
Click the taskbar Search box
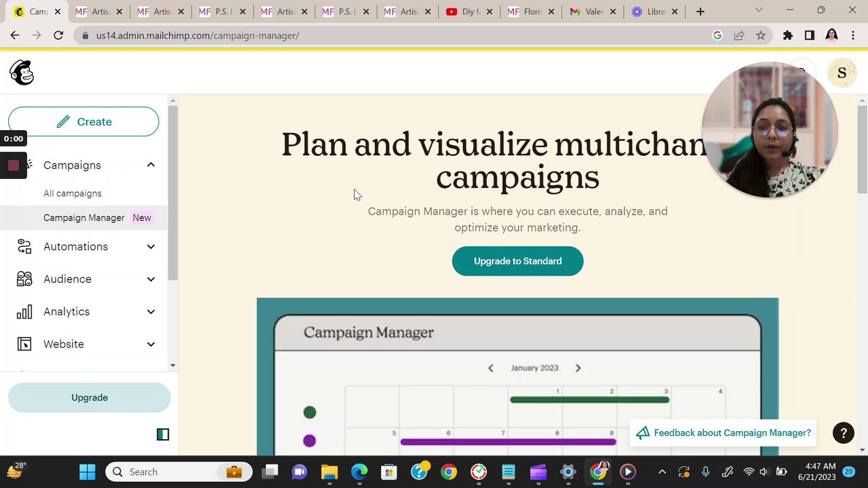coord(179,472)
